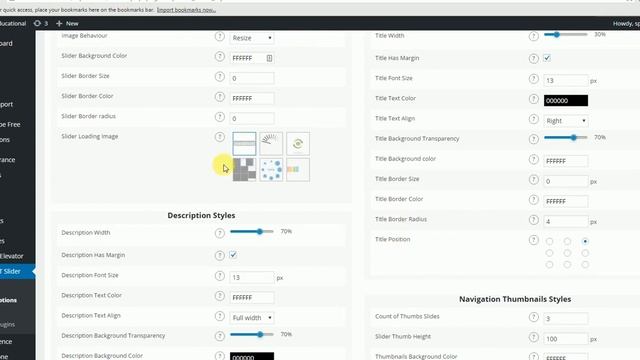Click Description Font Size input
Viewport: 640px width, 360px height.
click(252, 278)
